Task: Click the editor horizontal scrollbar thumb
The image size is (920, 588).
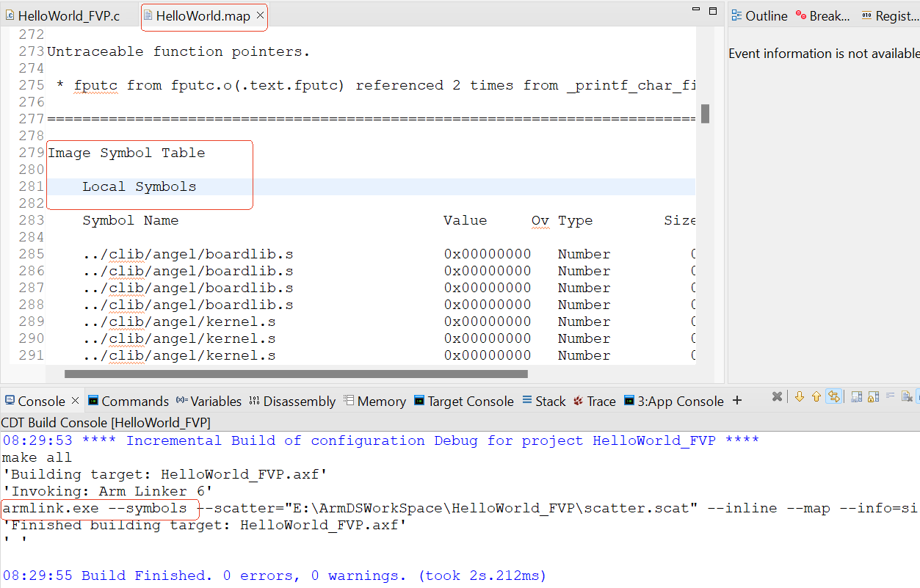Action: [x=295, y=374]
